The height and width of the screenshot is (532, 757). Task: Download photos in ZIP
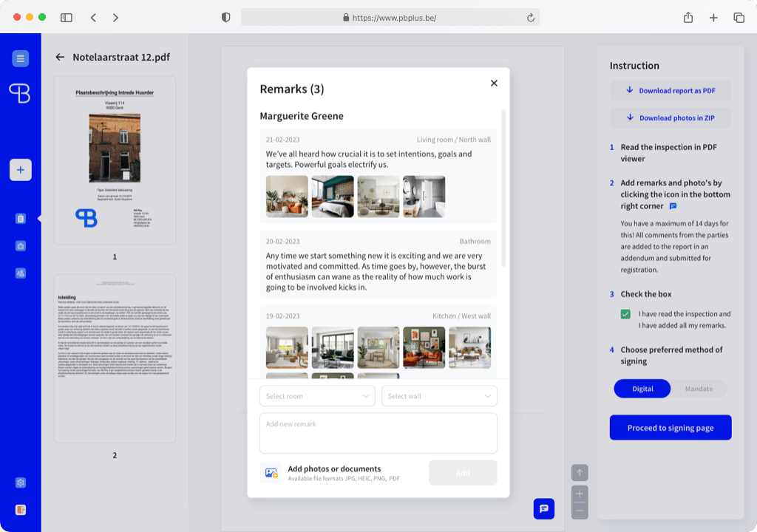671,117
